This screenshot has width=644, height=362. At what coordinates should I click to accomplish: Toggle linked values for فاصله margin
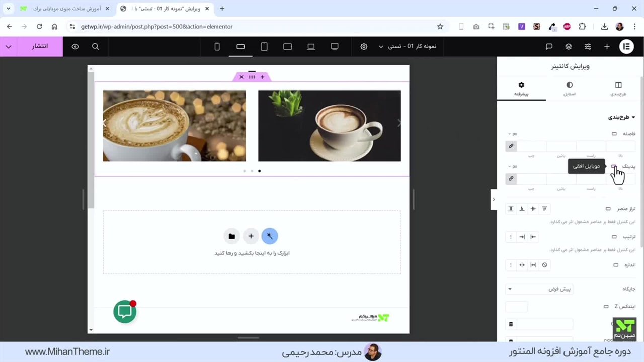click(511, 146)
